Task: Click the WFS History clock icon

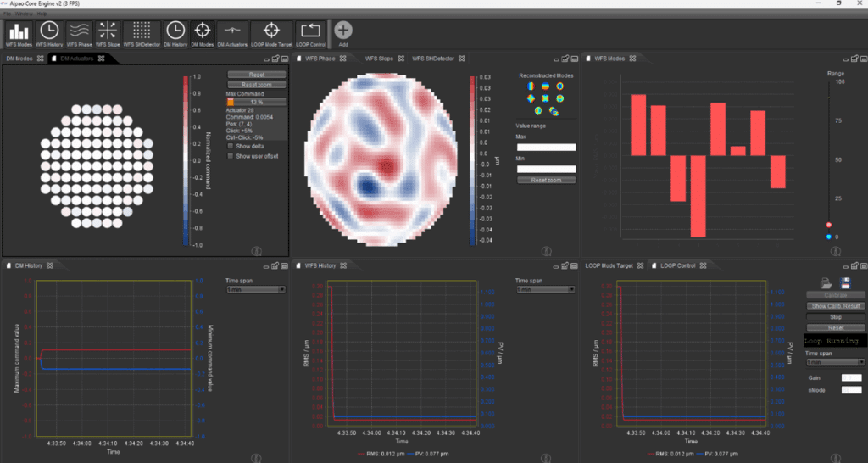Action: (x=48, y=33)
